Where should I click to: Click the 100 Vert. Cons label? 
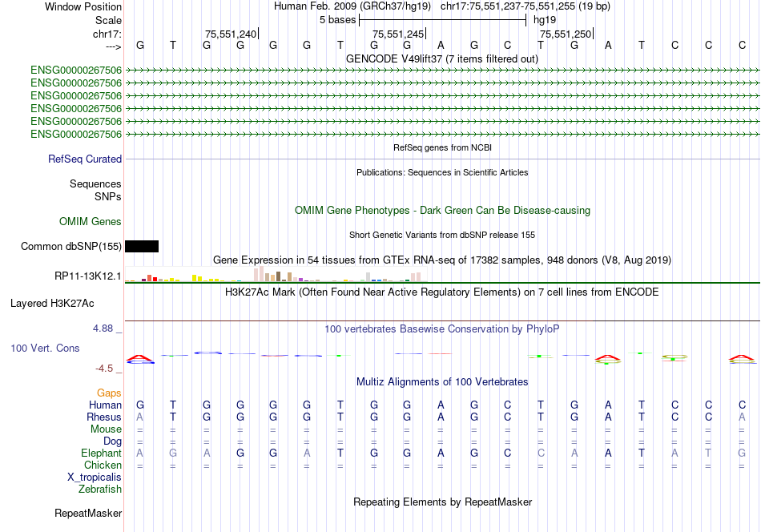[x=45, y=348]
